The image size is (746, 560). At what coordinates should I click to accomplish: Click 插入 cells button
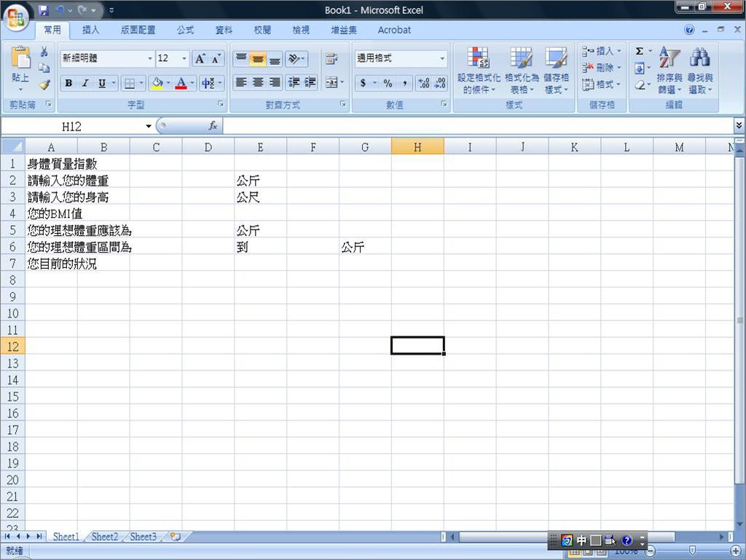pyautogui.click(x=602, y=51)
